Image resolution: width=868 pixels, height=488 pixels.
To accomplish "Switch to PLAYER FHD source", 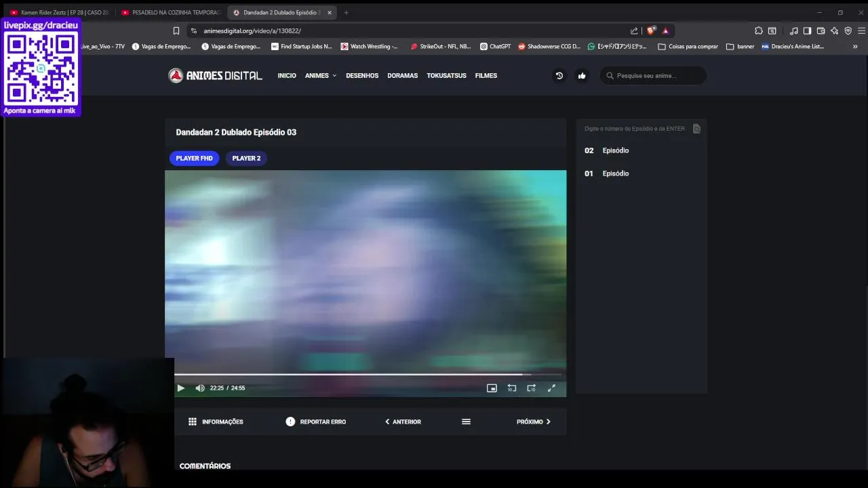I will point(194,158).
